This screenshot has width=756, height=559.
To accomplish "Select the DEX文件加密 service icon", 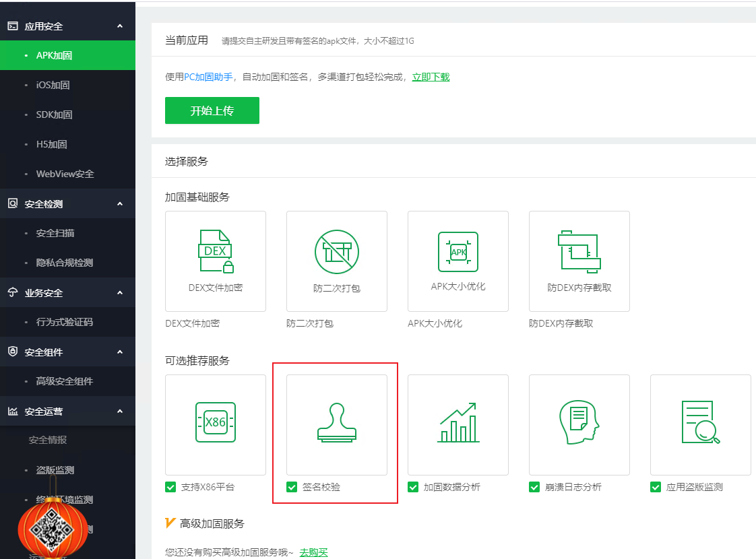I will tap(215, 251).
